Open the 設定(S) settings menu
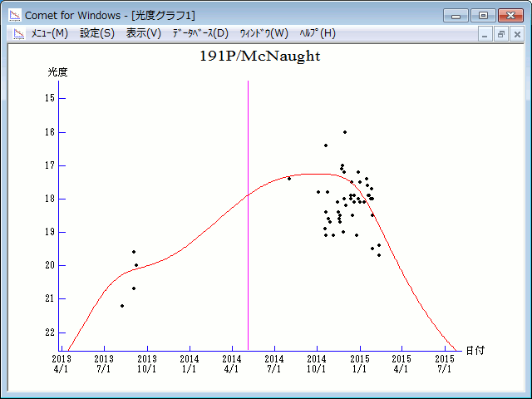Screen dimensions: 532x399 [x=97, y=33]
